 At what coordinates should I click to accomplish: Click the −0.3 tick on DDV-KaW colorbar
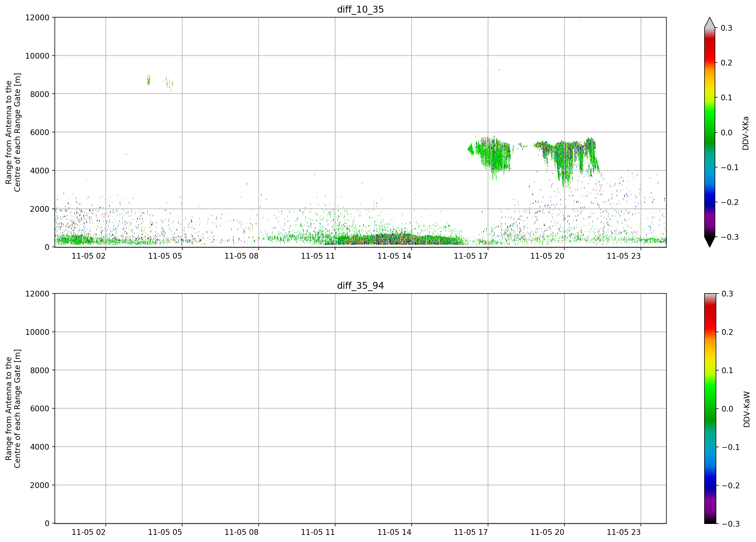pyautogui.click(x=730, y=524)
